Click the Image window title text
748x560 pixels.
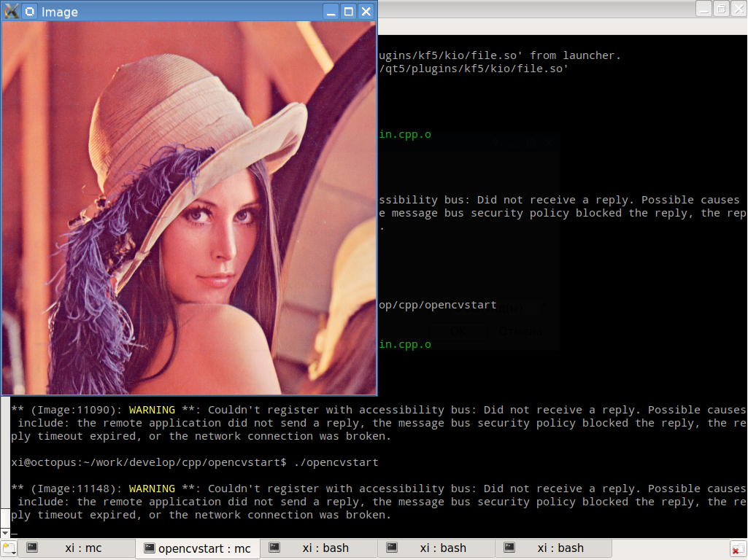(60, 12)
